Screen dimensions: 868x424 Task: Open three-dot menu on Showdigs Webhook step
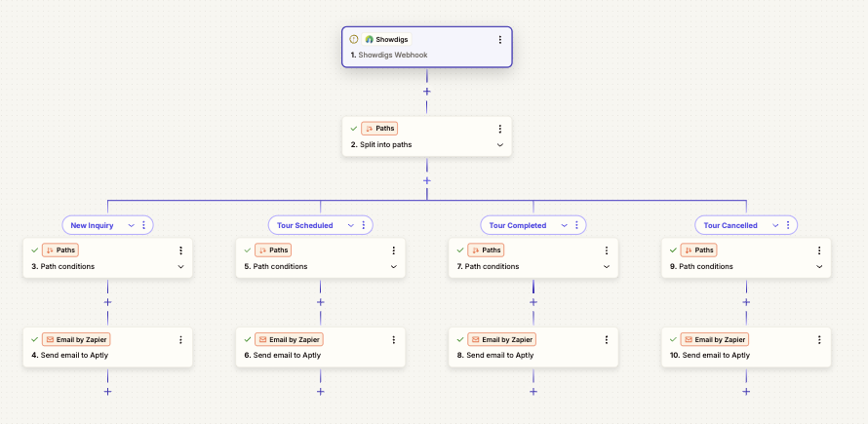(x=500, y=40)
